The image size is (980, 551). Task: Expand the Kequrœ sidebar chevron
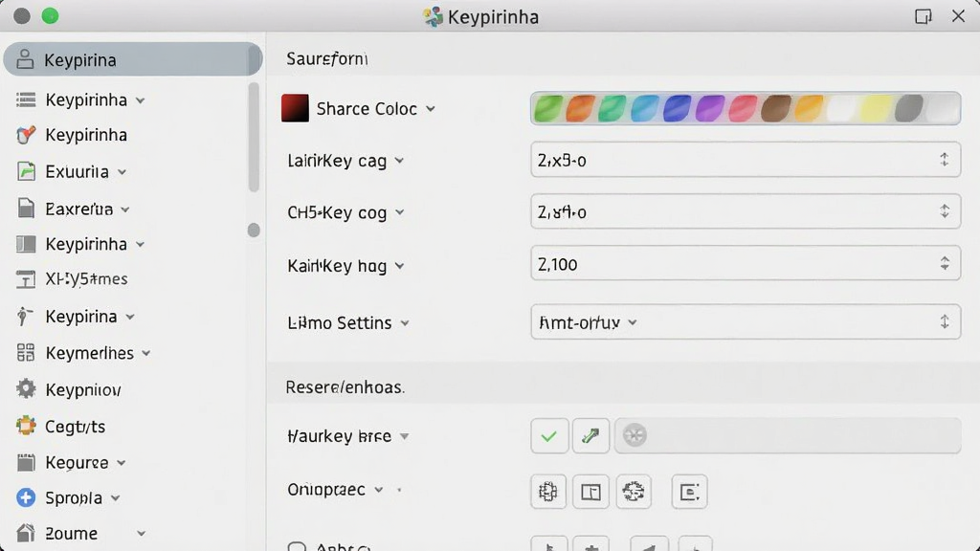tap(122, 463)
